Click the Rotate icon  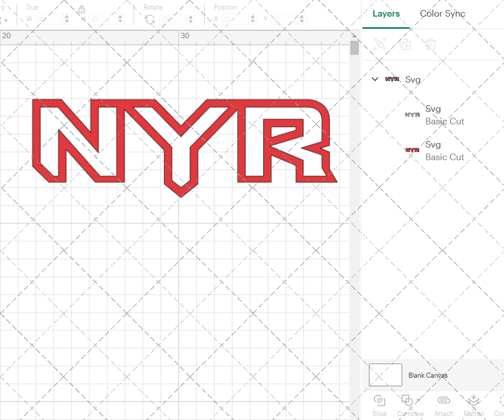(150, 20)
